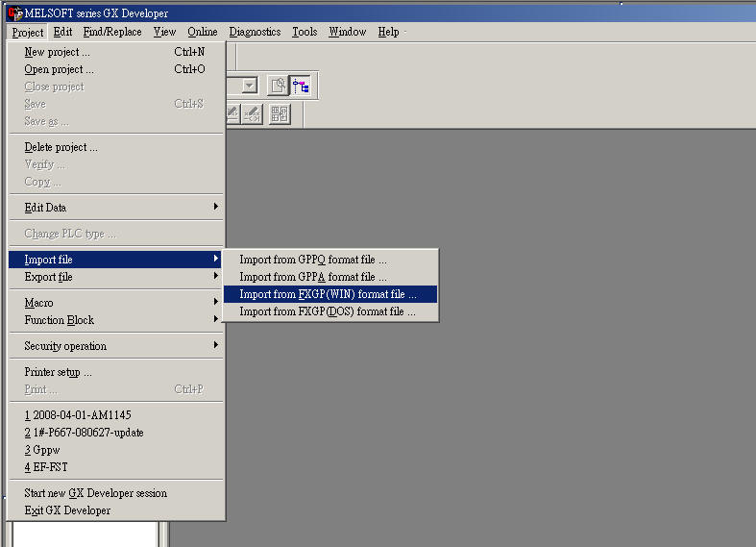Expand the Macro submenu
This screenshot has width=756, height=547.
coord(115,303)
